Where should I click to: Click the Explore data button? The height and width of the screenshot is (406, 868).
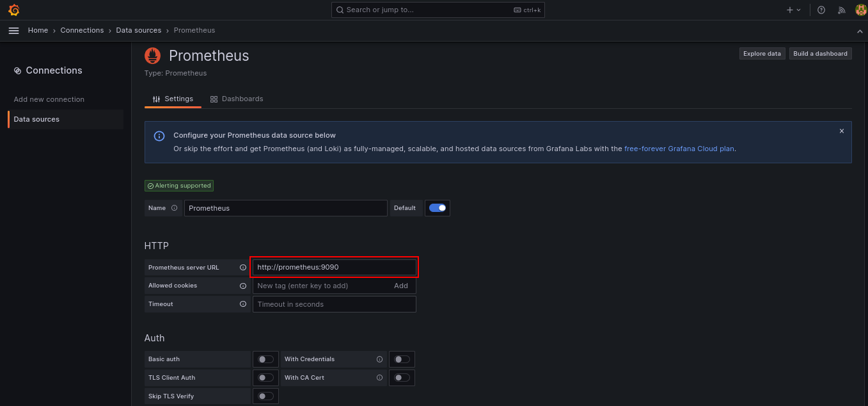(x=762, y=54)
